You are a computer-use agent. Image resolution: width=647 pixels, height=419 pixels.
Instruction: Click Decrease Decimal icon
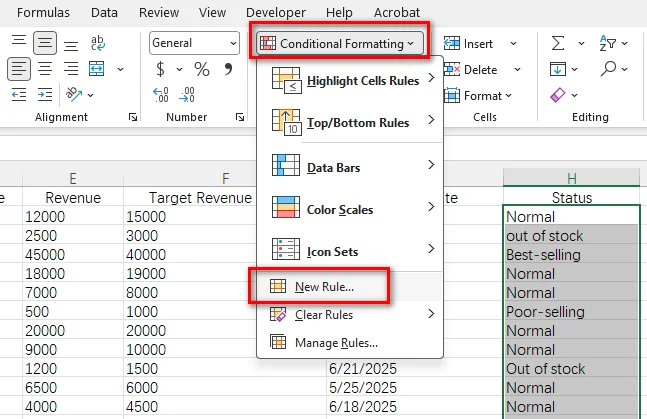[x=187, y=95]
